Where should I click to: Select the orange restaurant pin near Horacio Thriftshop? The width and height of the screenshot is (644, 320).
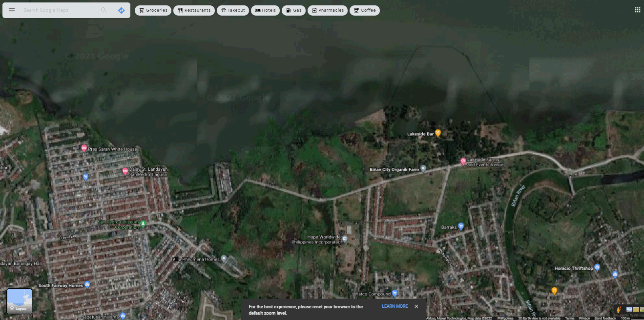tap(554, 291)
